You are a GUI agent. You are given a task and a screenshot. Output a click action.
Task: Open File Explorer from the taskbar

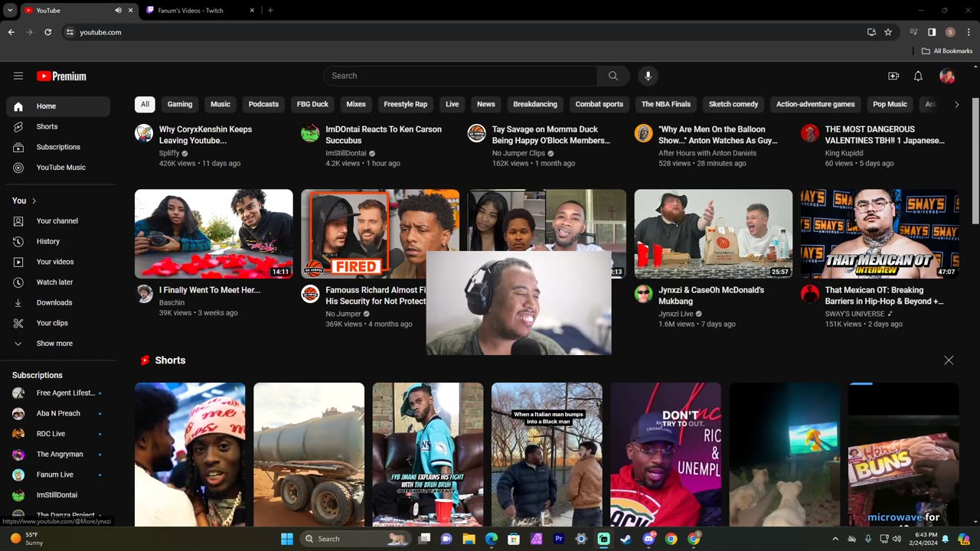tap(469, 539)
